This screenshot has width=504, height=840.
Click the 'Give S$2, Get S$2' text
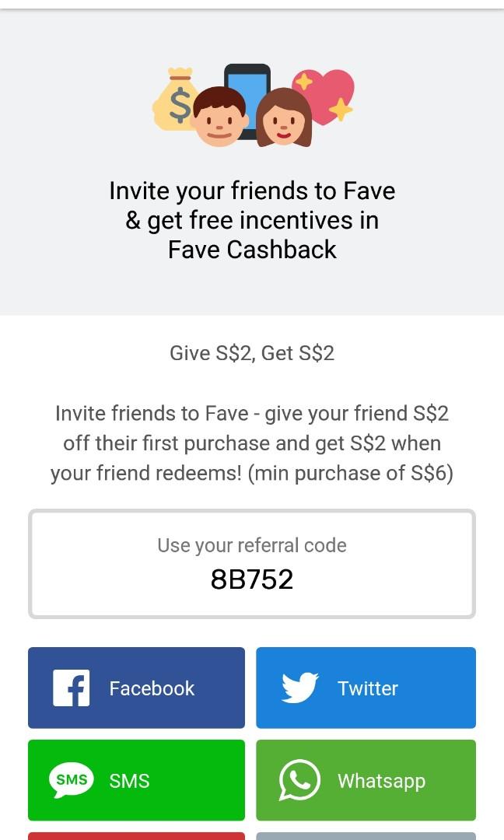point(252,353)
